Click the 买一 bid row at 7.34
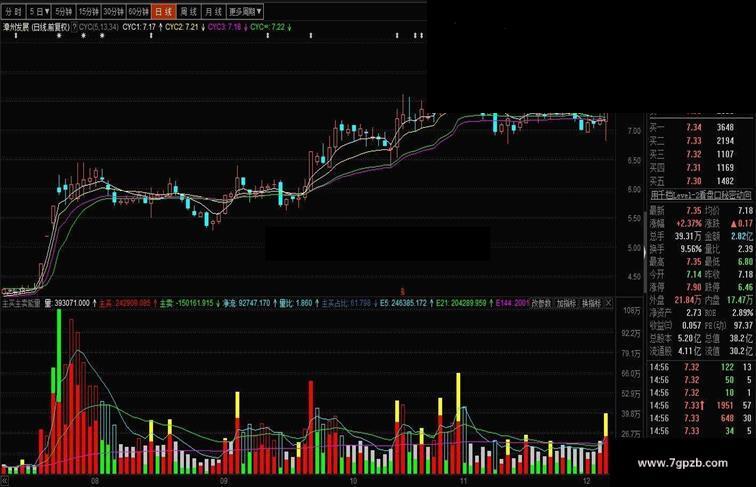 point(691,127)
